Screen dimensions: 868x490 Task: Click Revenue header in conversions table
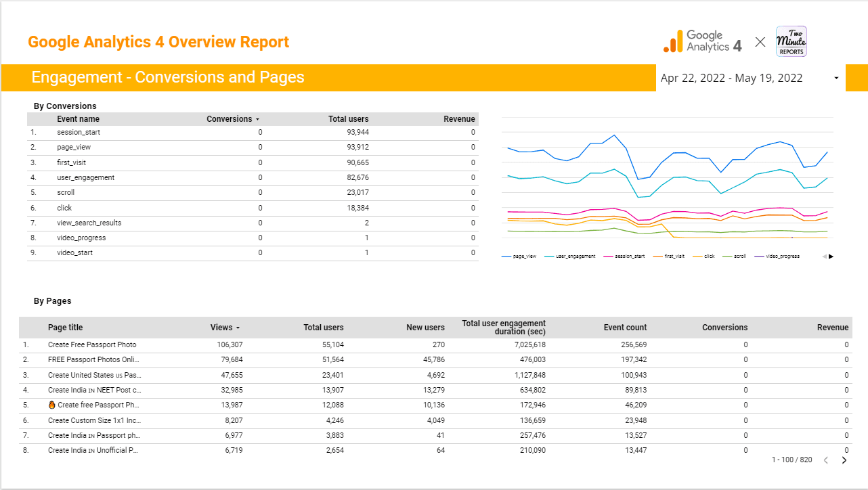pos(459,119)
